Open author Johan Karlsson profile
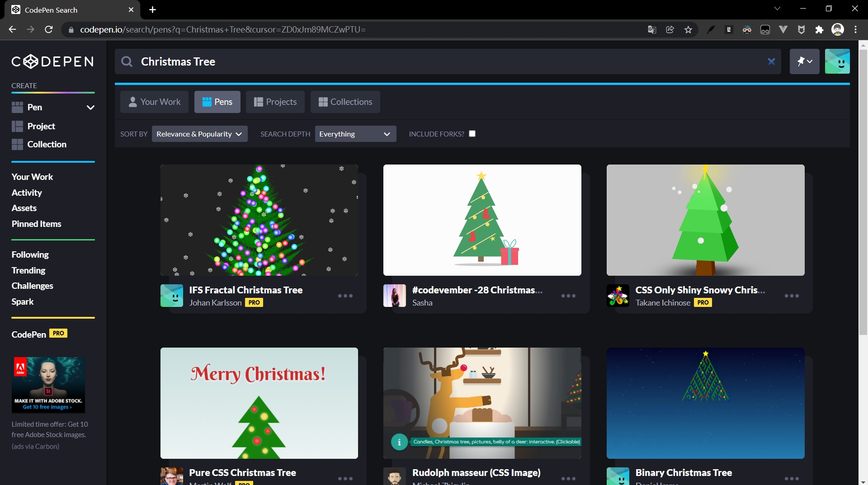The image size is (868, 485). point(215,303)
